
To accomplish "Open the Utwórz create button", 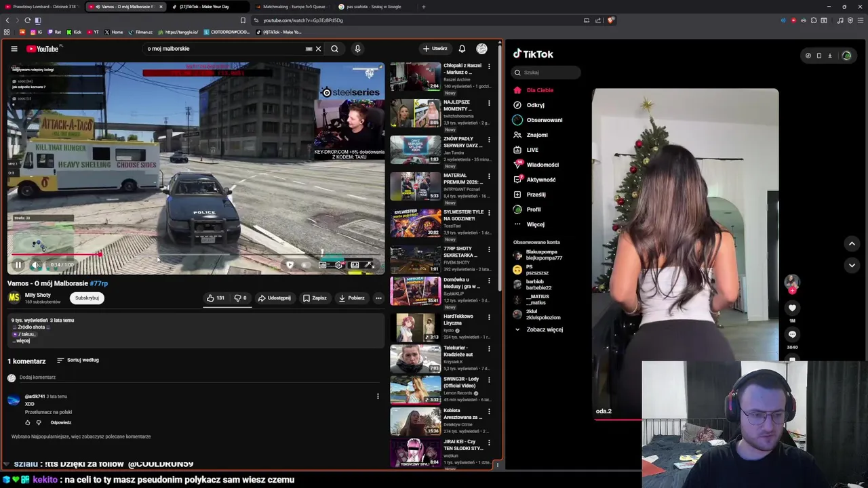I will (x=435, y=49).
